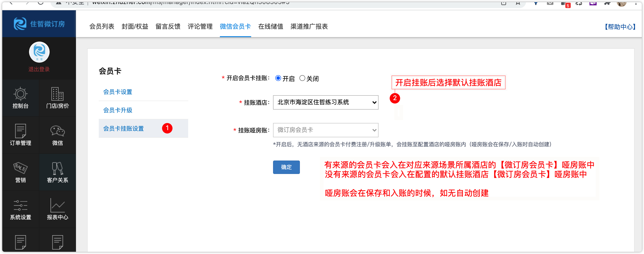
Task: Click the 确定 confirm button
Action: [x=286, y=167]
